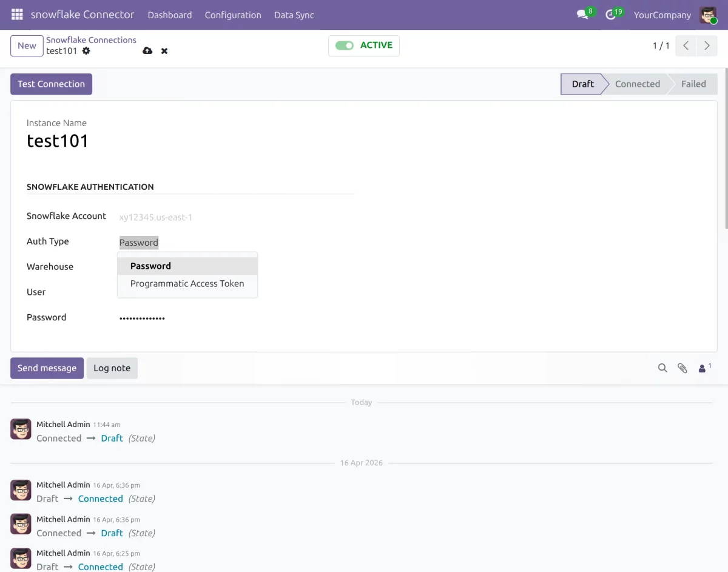Screen dimensions: 728x572
Task: Click the snowflake Connector app title
Action: coord(83,15)
